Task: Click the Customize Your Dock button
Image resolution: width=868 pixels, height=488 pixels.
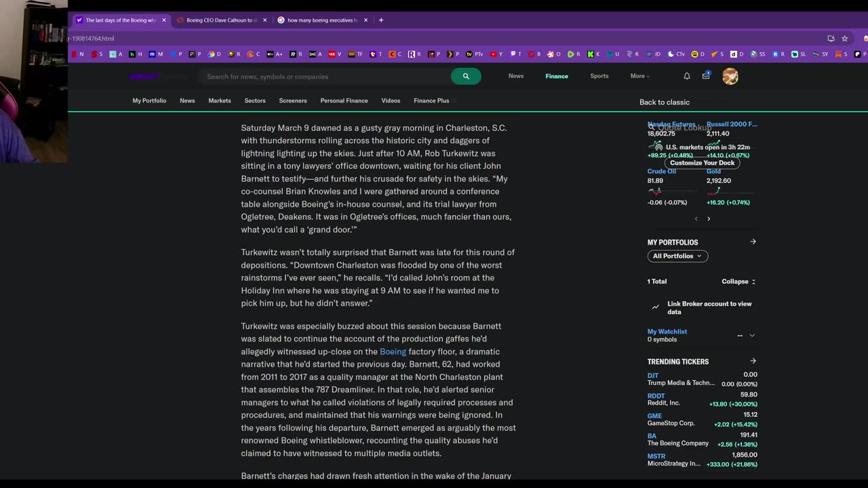Action: [x=703, y=163]
